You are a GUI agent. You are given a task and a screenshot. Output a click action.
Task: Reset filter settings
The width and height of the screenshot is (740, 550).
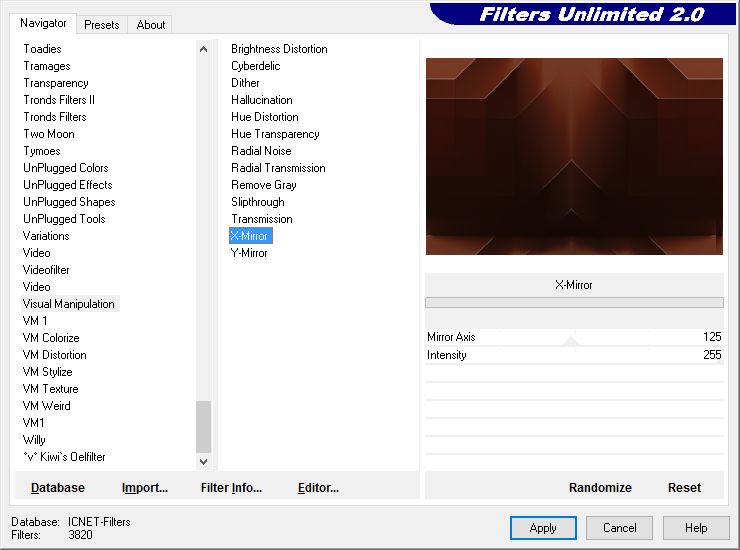coord(684,488)
